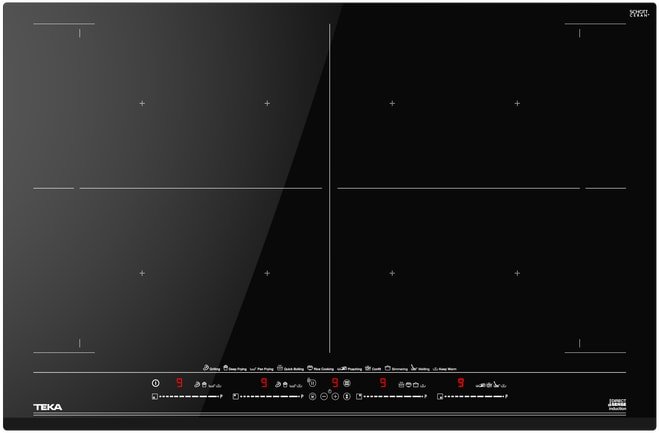Select front-left zone indicator icon

pos(155,397)
